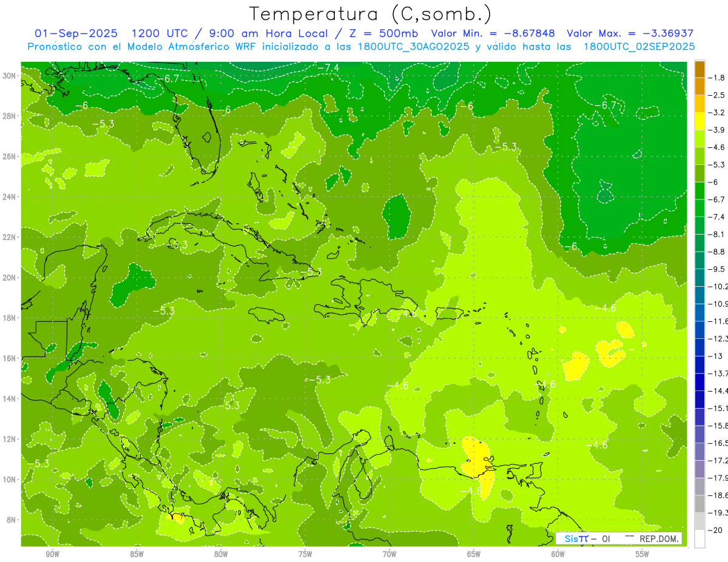Screen dimensions: 728x562
Task: Click colorbar label '-3.2'
Action: click(717, 113)
